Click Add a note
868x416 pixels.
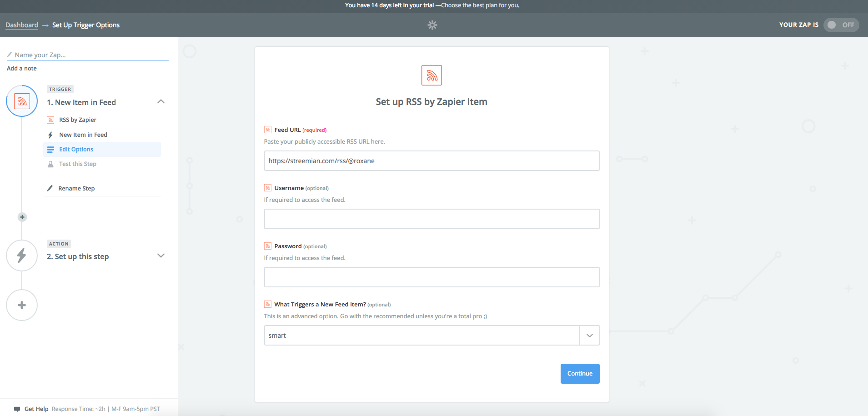22,68
